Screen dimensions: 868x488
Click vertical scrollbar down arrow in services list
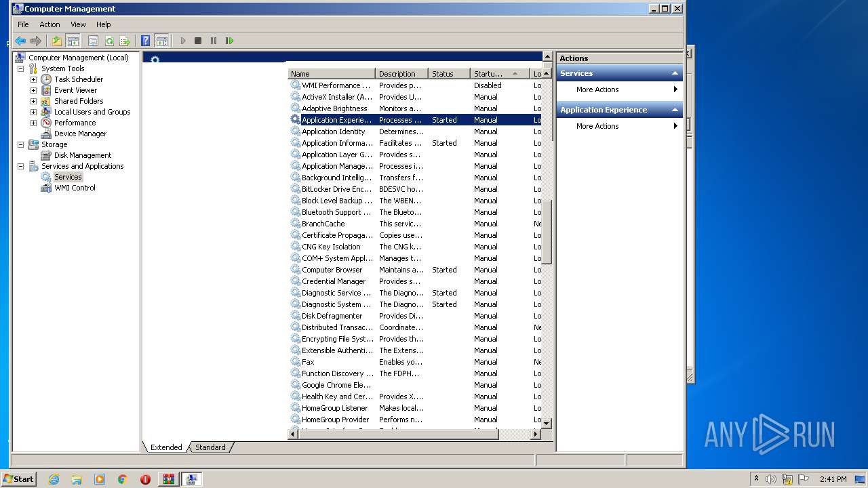(x=547, y=423)
